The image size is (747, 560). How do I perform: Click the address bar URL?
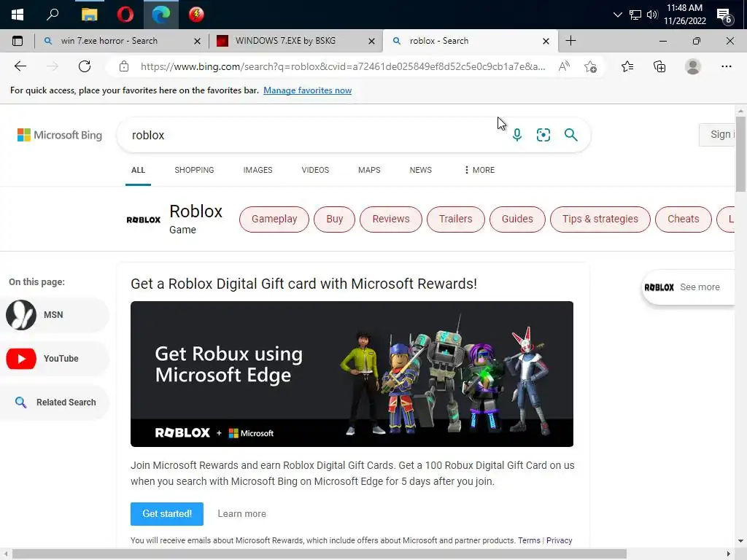point(343,66)
